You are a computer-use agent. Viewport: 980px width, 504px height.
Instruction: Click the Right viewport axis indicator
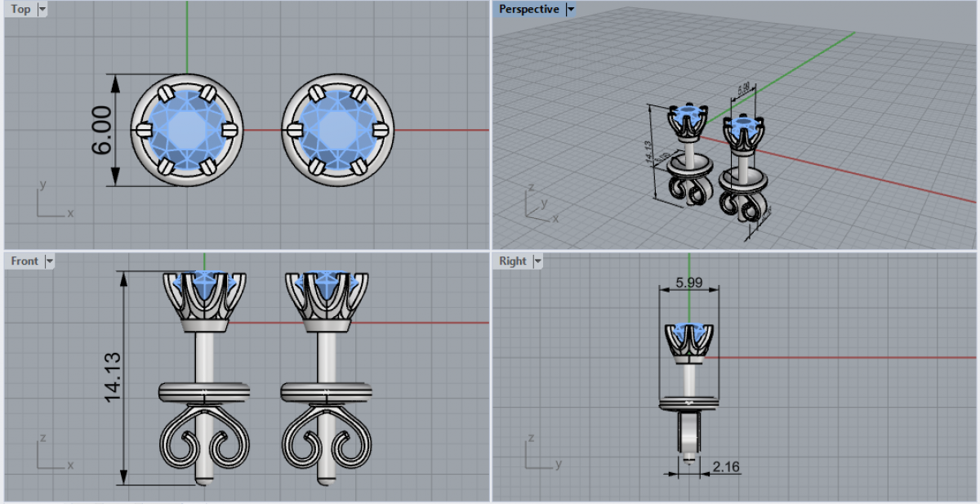(542, 453)
